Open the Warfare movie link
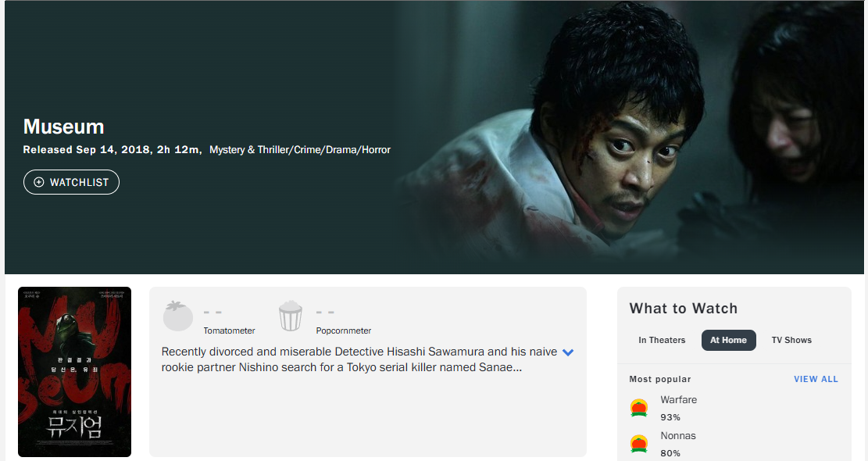The image size is (868, 461). 679,399
